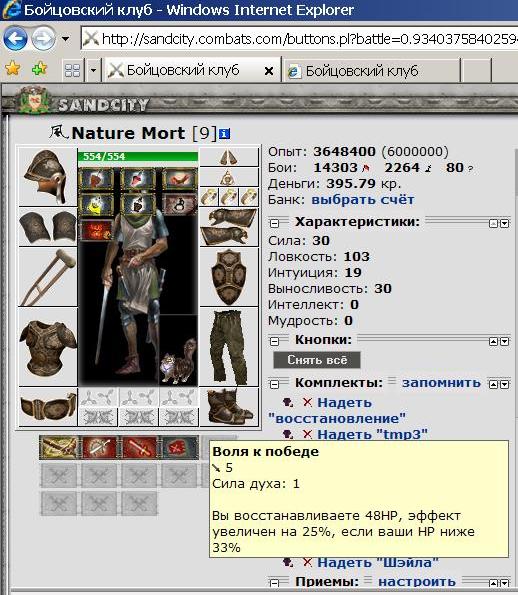Click Надеть "Шэйла" set link
This screenshot has width=518, height=595.
pyautogui.click(x=378, y=562)
